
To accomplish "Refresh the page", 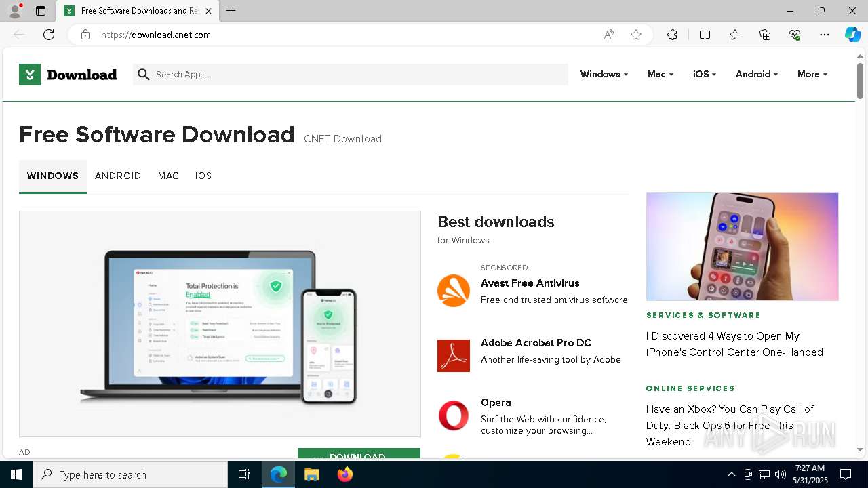I will tap(49, 35).
